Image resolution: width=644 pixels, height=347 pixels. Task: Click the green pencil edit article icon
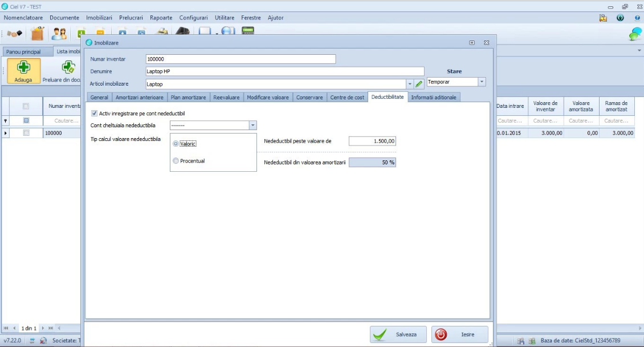coord(419,84)
